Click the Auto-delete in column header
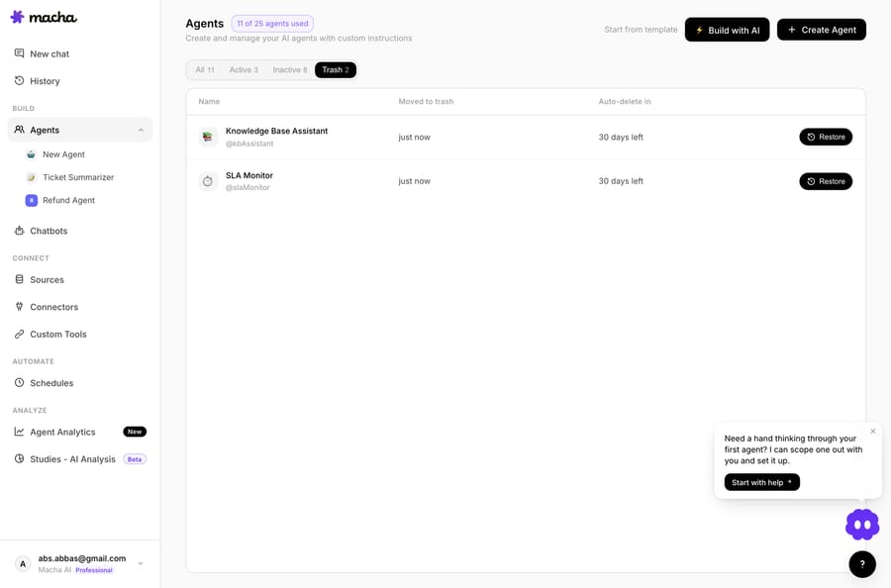The height and width of the screenshot is (588, 891). [x=625, y=101]
